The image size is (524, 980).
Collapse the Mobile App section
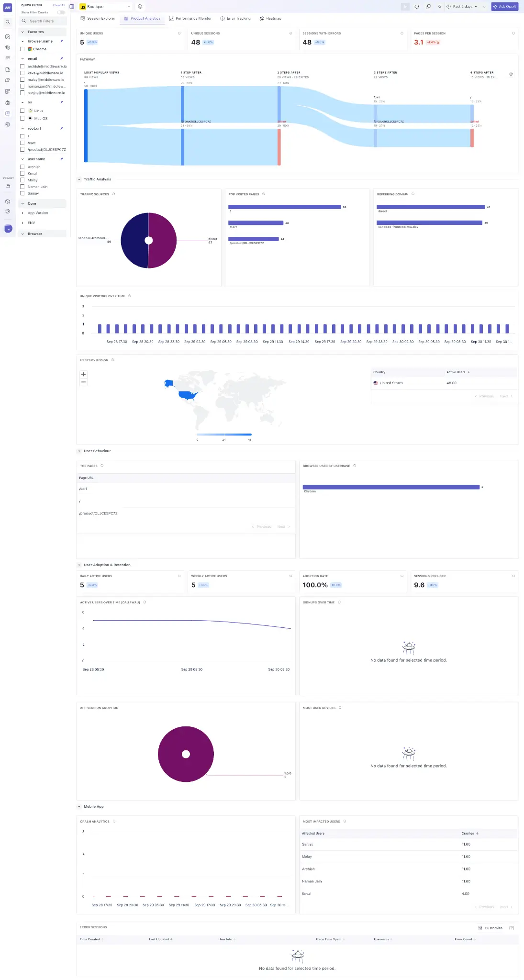coord(79,807)
